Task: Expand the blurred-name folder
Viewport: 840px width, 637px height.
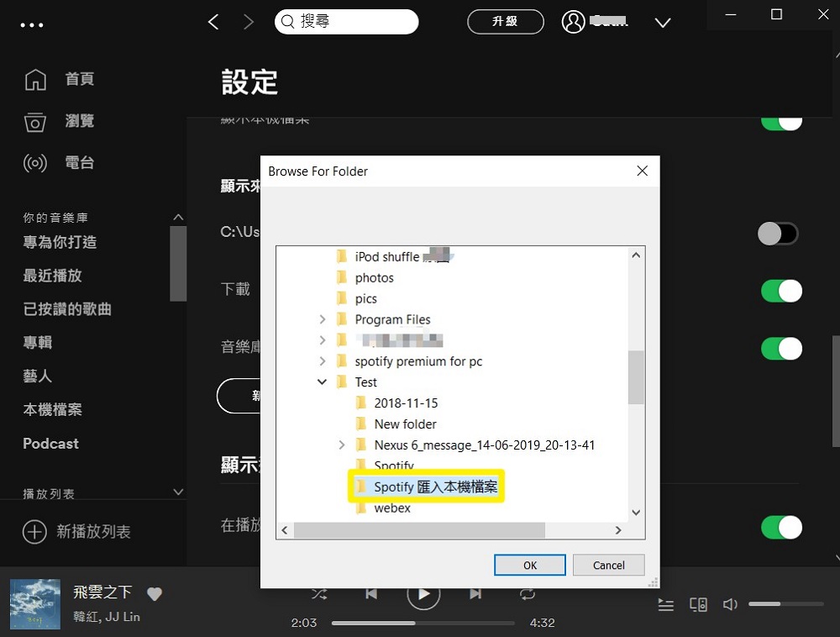Action: tap(322, 340)
